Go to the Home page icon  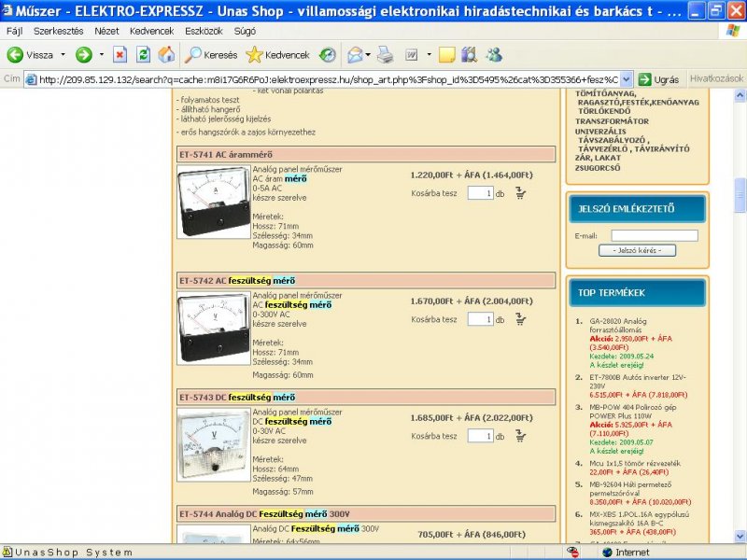166,55
